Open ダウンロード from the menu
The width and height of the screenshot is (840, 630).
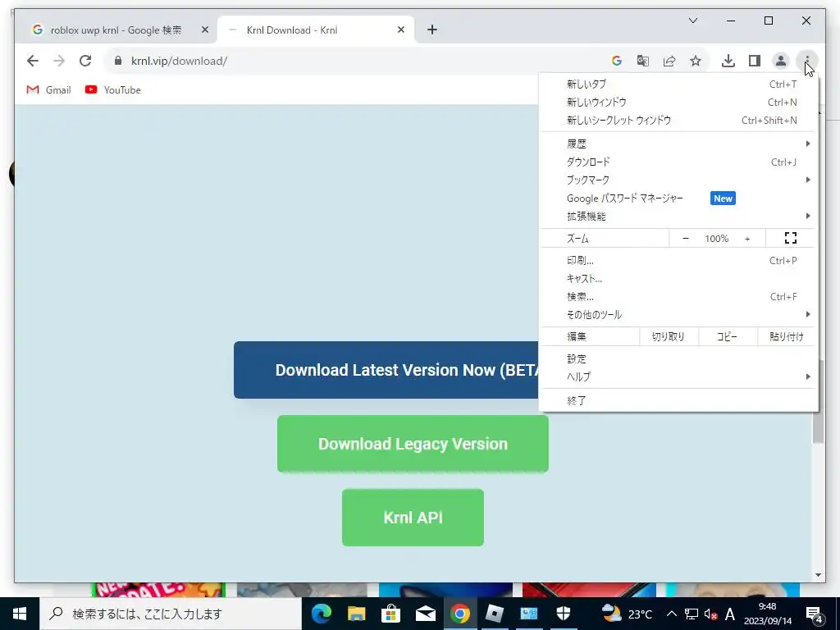pyautogui.click(x=678, y=162)
